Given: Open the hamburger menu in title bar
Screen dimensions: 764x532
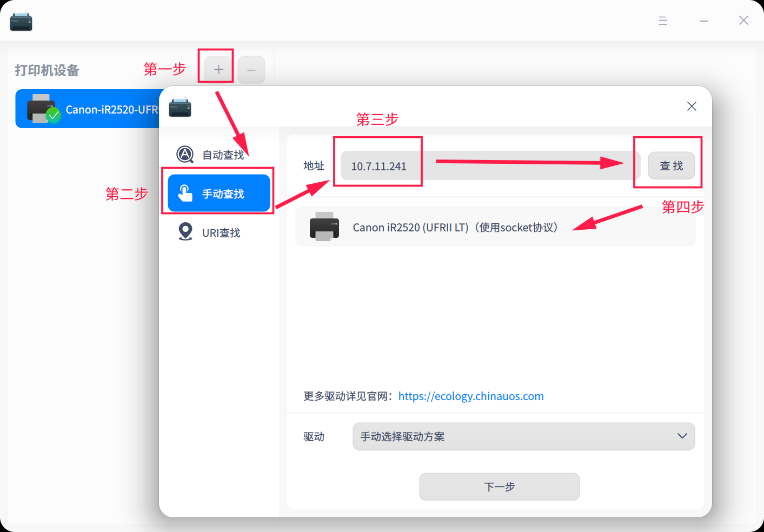Looking at the screenshot, I should (x=663, y=21).
